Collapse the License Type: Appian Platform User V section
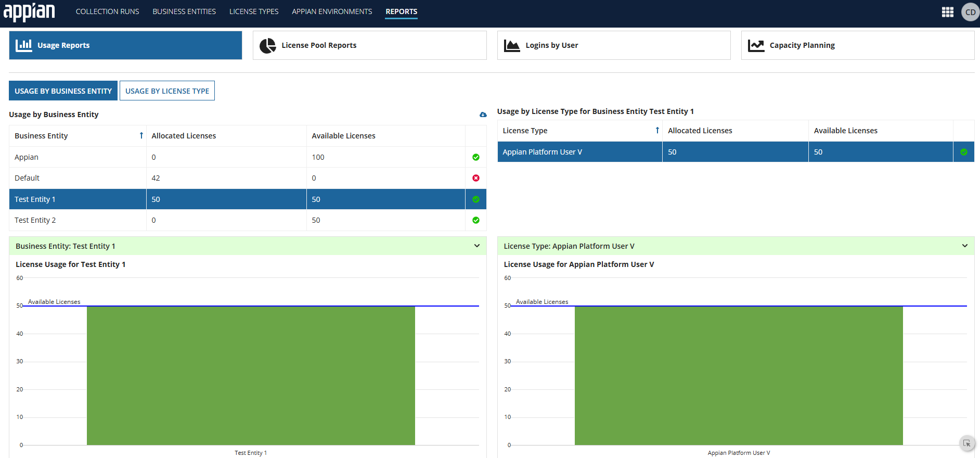The image size is (980, 458). coord(964,246)
